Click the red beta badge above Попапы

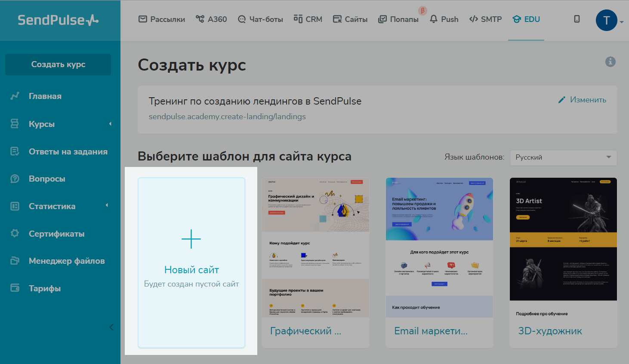tap(422, 10)
